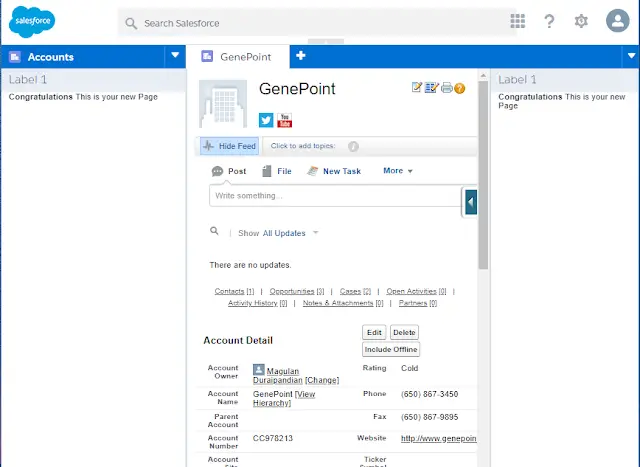Open the GenePoint YouTube icon
This screenshot has width=640, height=467.
(284, 120)
